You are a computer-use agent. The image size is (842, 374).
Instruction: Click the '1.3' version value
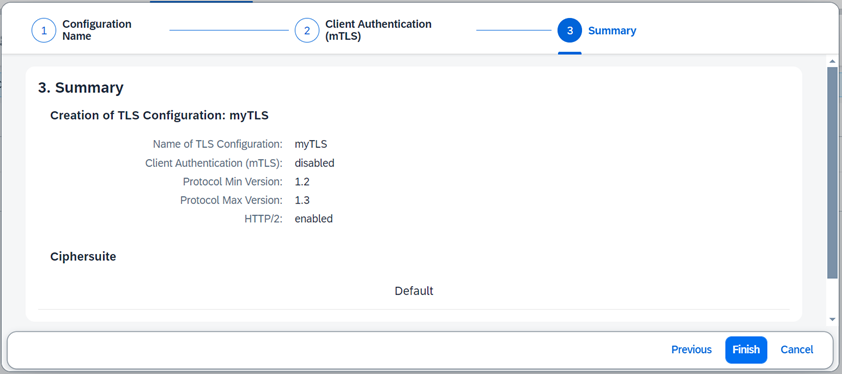(x=302, y=200)
